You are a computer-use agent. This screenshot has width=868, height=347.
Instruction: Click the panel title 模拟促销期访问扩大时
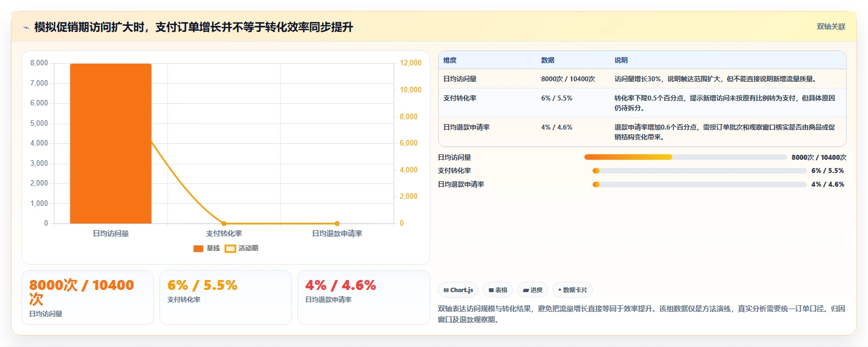193,27
